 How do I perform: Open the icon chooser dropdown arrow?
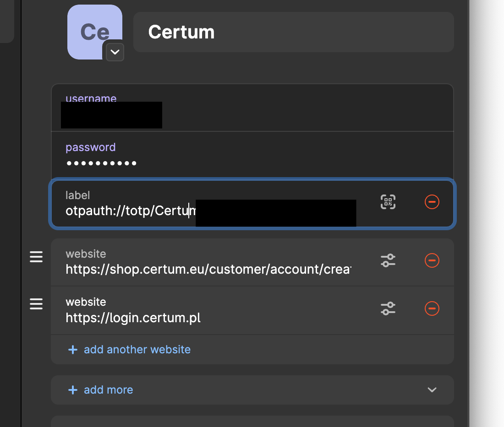tap(115, 52)
